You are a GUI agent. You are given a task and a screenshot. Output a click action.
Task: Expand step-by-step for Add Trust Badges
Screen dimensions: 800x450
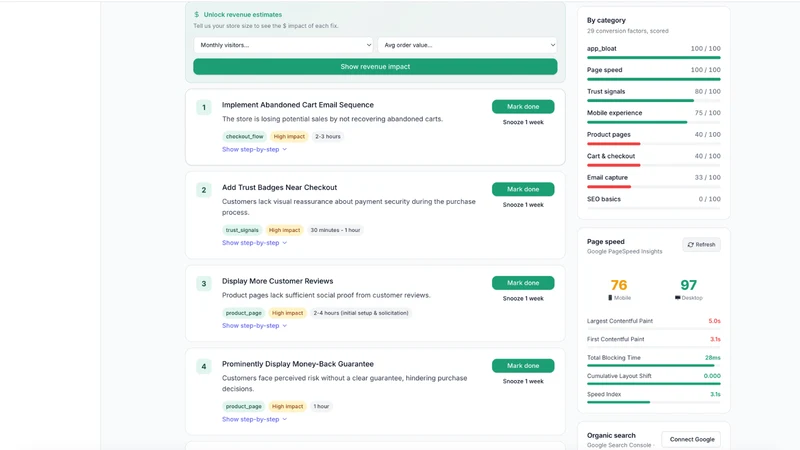[254, 243]
